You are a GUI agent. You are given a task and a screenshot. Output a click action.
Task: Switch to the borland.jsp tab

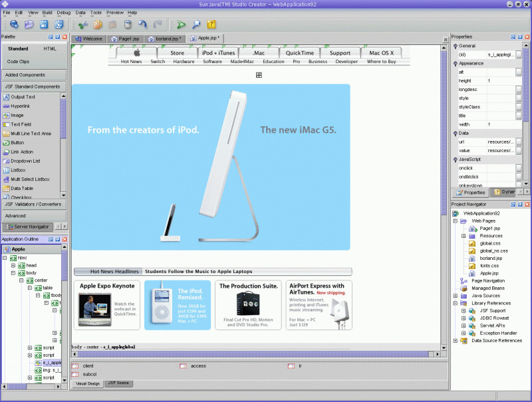165,39
